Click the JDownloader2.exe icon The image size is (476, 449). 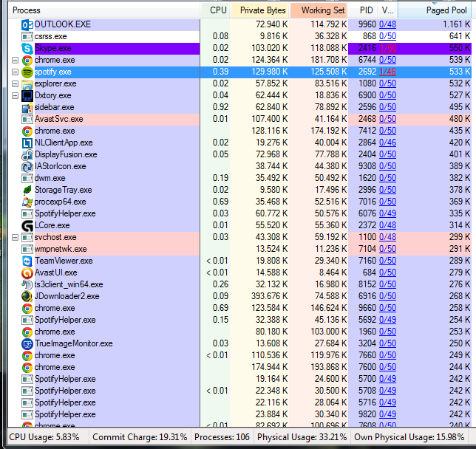27,297
